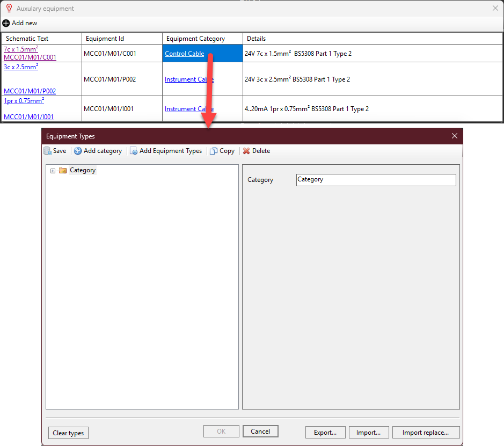Select the MCC01/M01/P002 Equipment Id cell
The height and width of the screenshot is (446, 504).
click(x=122, y=79)
